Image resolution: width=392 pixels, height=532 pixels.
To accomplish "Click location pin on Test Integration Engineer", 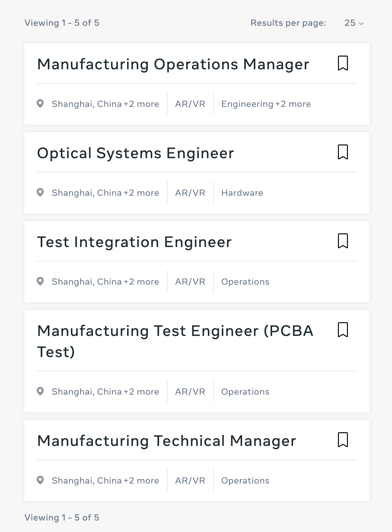I will 40,281.
